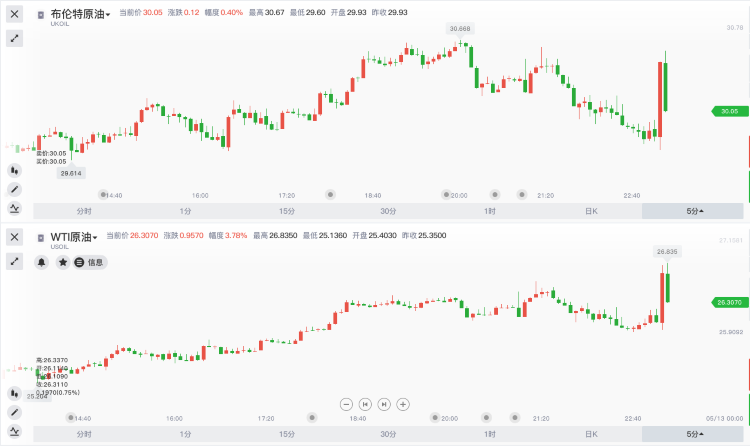Screen dimensions: 750x446
Task: Switch WTI chart to 分时 tab
Action: pyautogui.click(x=84, y=434)
